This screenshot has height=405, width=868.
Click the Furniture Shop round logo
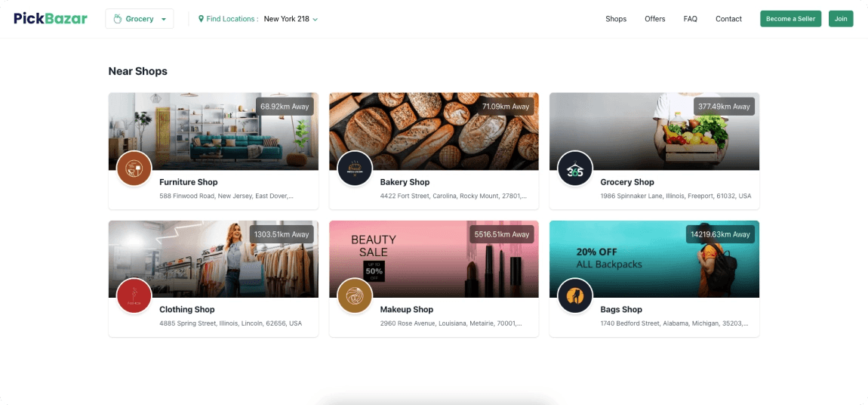point(134,168)
